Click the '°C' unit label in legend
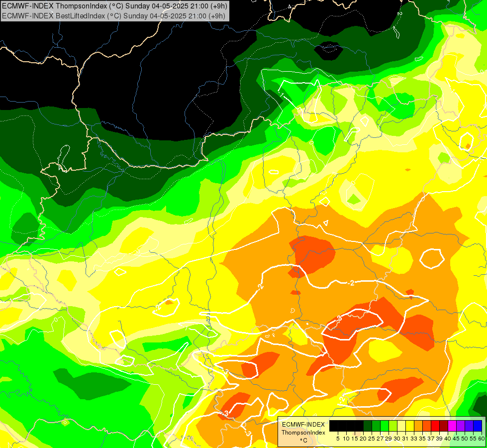This screenshot has width=487, height=448. [304, 440]
